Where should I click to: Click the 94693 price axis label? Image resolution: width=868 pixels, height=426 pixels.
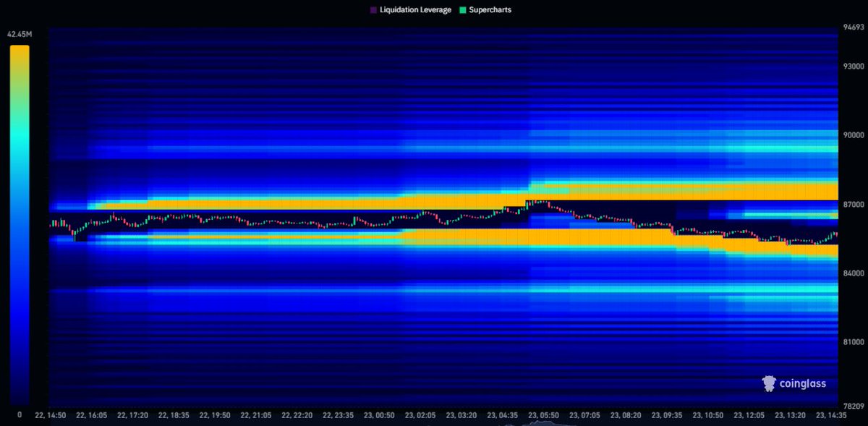854,28
